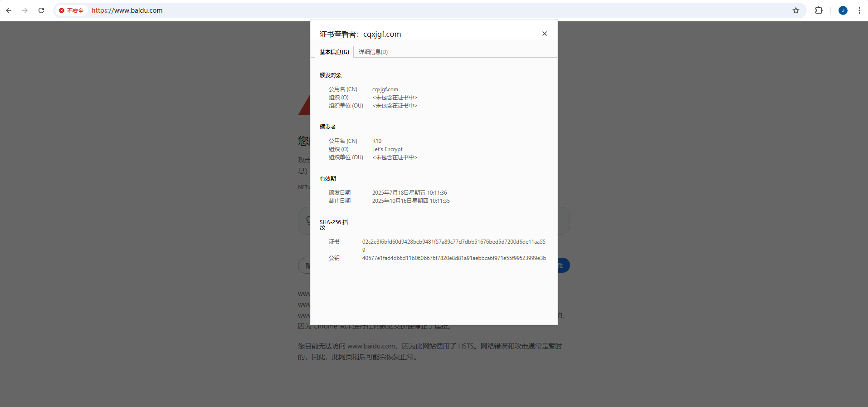Open the Chrome profile avatar J
Screen dimensions: 868x407
(x=843, y=10)
